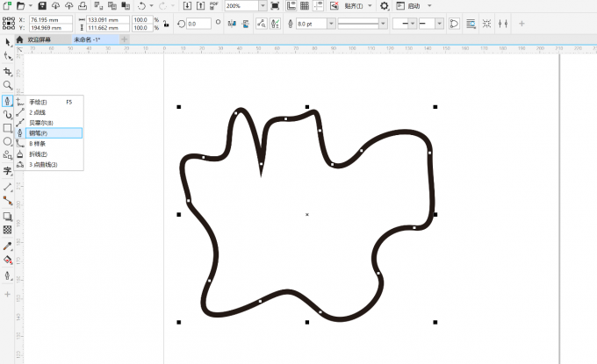Click the full-screen preview icon

[275, 6]
